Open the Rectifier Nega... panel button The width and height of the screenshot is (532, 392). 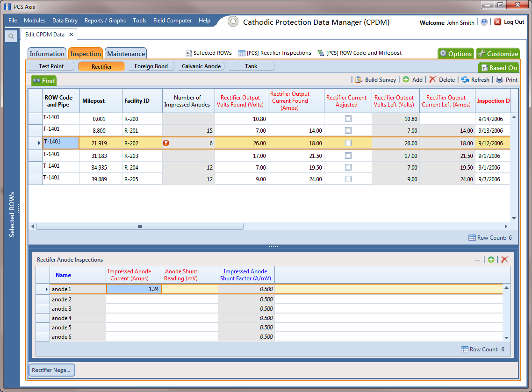51,370
